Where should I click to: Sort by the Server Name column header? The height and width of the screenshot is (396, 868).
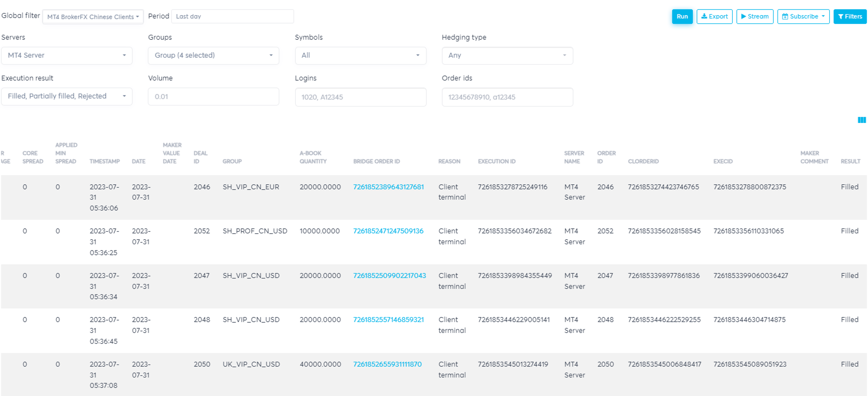[574, 158]
